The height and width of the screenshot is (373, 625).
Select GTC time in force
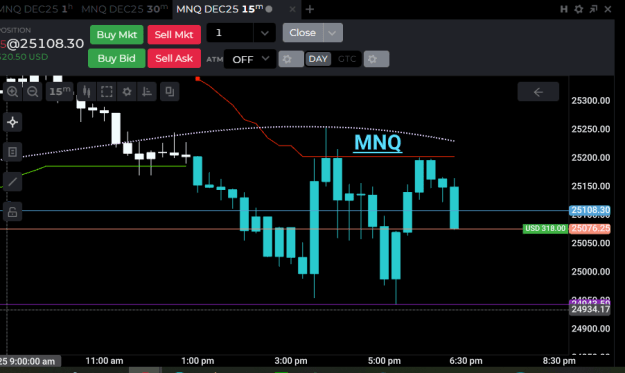pos(347,59)
